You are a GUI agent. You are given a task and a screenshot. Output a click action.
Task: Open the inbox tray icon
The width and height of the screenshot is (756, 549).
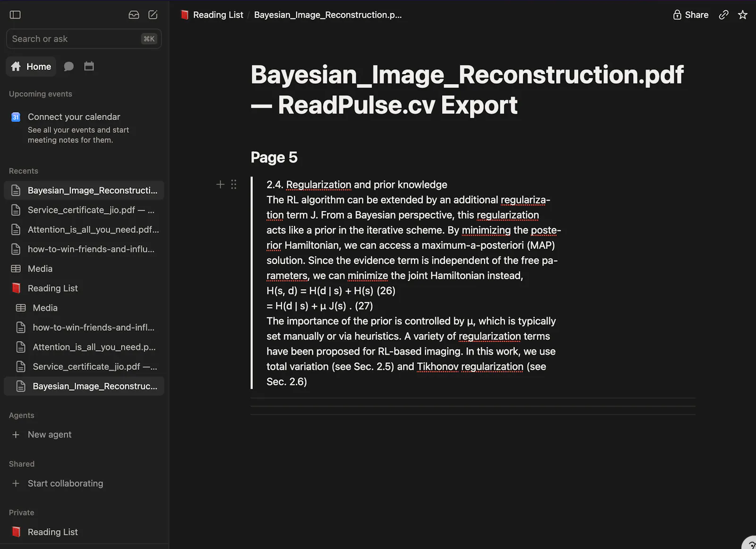point(134,15)
